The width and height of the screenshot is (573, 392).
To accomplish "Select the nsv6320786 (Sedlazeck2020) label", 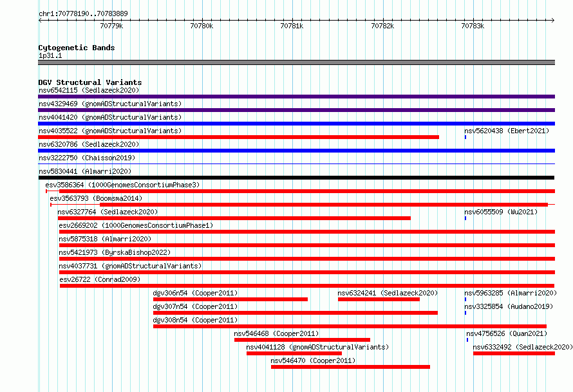I will (89, 144).
